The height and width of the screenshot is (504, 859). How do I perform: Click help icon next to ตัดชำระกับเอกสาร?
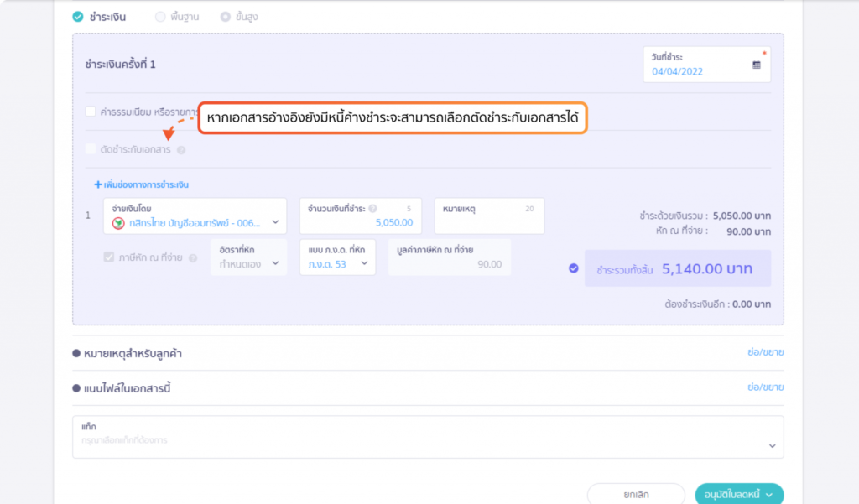click(x=181, y=150)
